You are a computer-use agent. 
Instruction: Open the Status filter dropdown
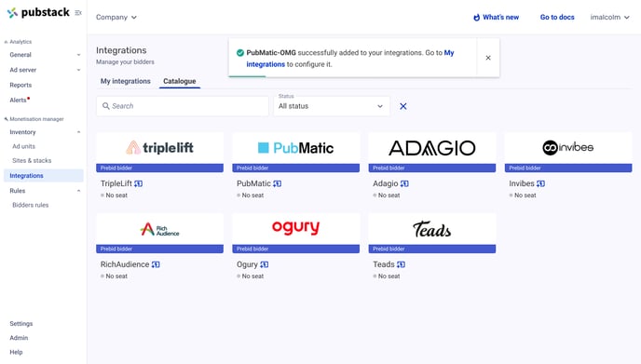[x=332, y=106]
